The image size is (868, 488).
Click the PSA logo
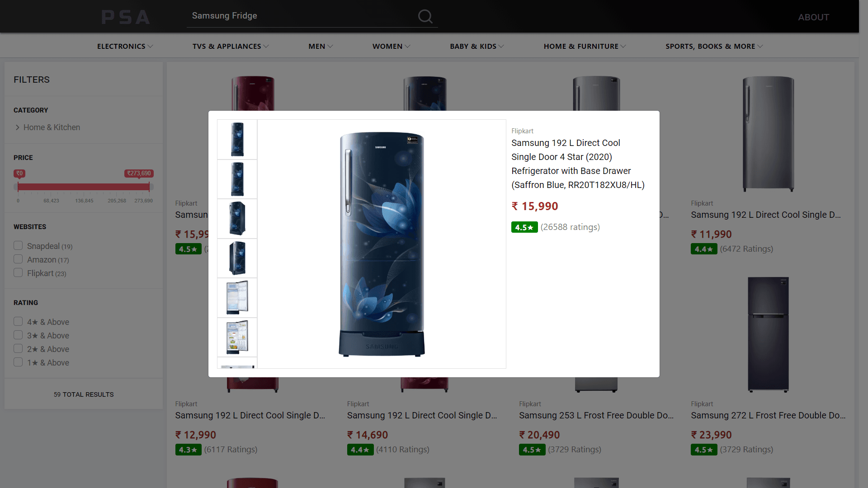pyautogui.click(x=126, y=17)
